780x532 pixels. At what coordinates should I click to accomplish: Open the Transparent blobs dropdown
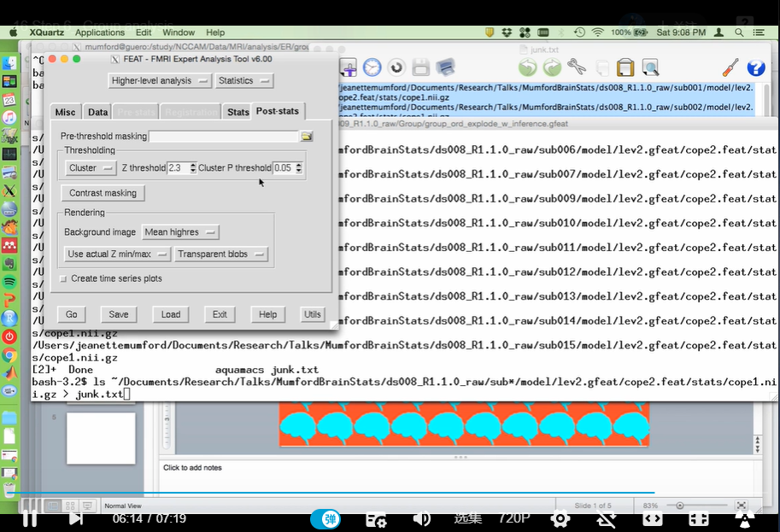pyautogui.click(x=221, y=254)
